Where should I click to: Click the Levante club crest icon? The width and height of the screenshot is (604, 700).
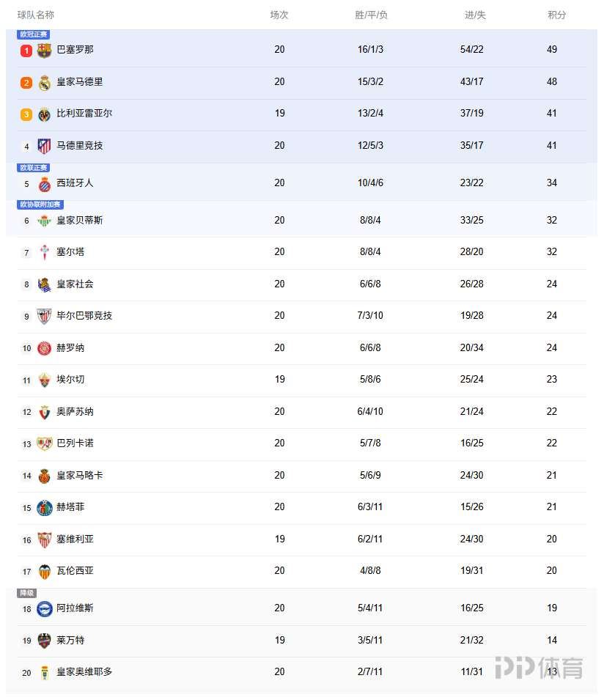(x=44, y=641)
